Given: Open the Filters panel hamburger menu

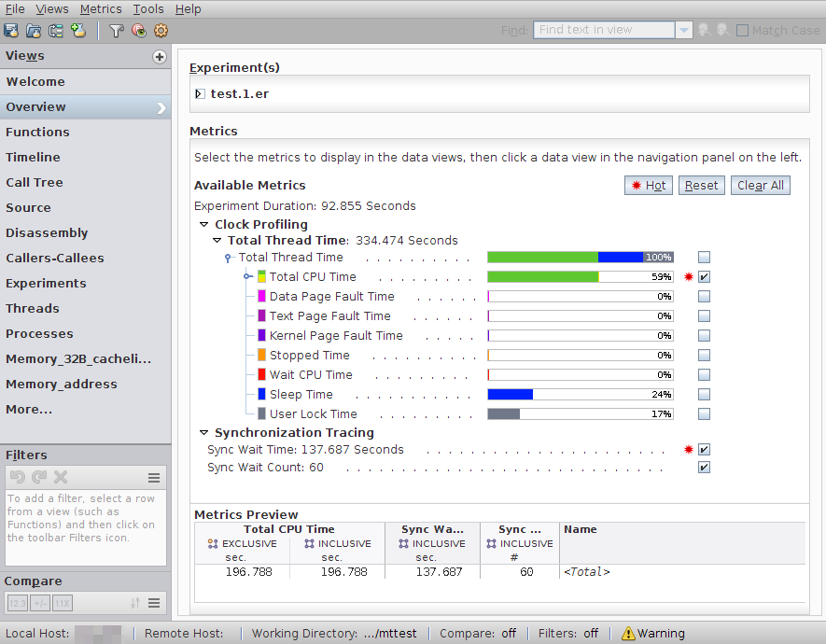Looking at the screenshot, I should pos(154,478).
